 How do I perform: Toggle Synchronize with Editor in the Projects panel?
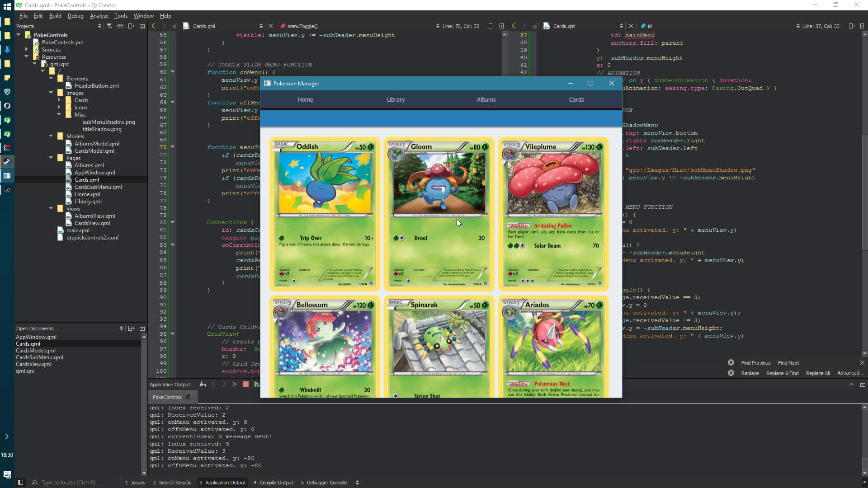point(120,26)
